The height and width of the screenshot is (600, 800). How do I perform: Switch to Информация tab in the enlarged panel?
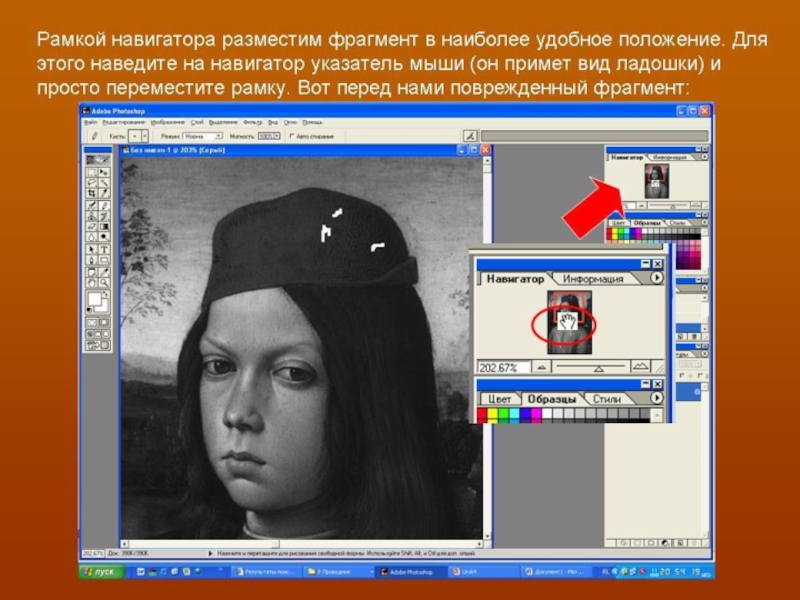coord(593,279)
